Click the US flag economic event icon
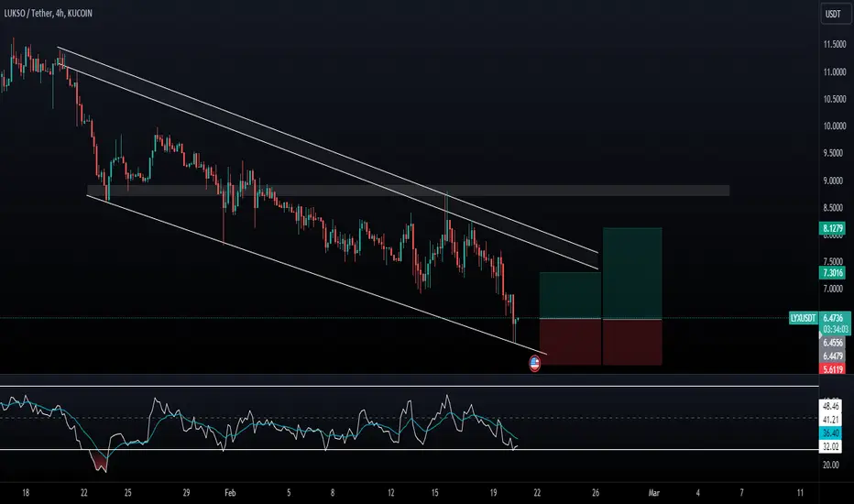 pyautogui.click(x=534, y=364)
